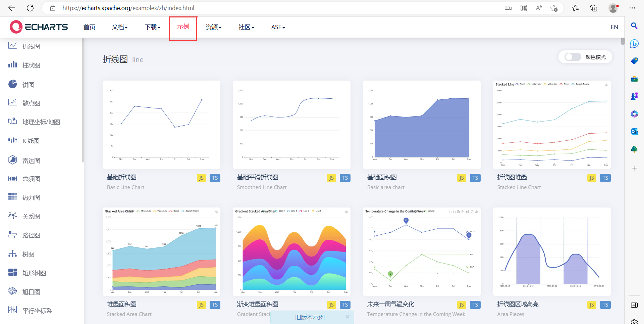
Task: Open the 旧版本示例 old examples button
Action: point(310,317)
